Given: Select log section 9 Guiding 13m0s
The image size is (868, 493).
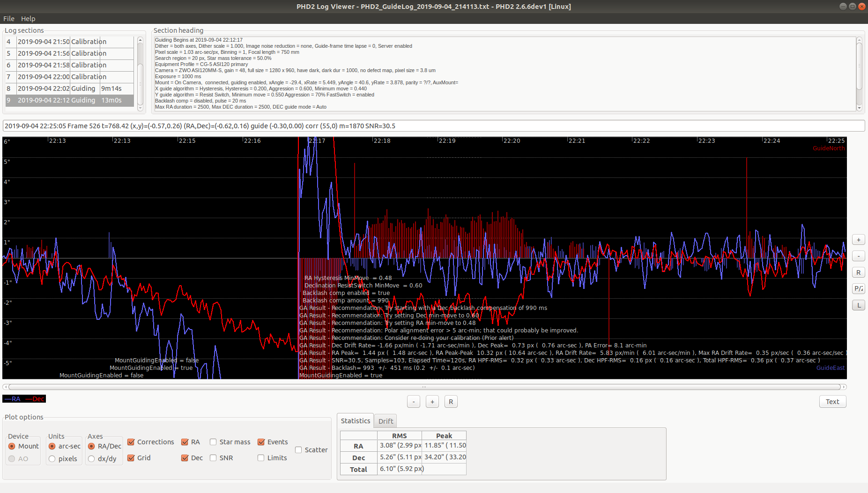Looking at the screenshot, I should coord(69,100).
